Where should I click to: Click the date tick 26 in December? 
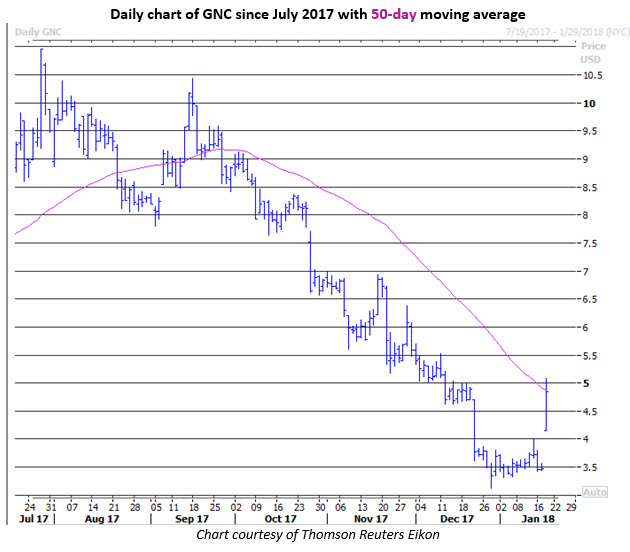(x=484, y=507)
